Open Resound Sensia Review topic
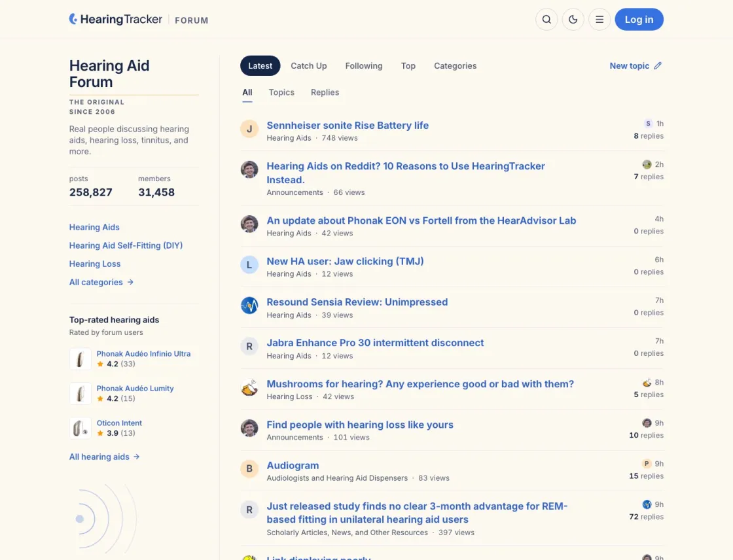The width and height of the screenshot is (733, 560). pos(357,302)
